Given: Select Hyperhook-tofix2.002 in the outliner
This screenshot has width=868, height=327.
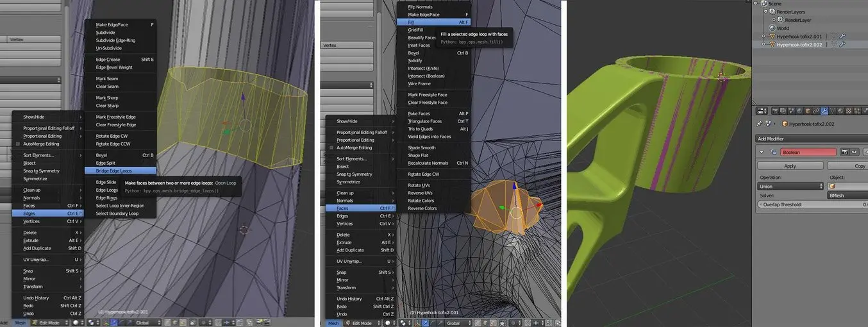Looking at the screenshot, I should pos(799,44).
